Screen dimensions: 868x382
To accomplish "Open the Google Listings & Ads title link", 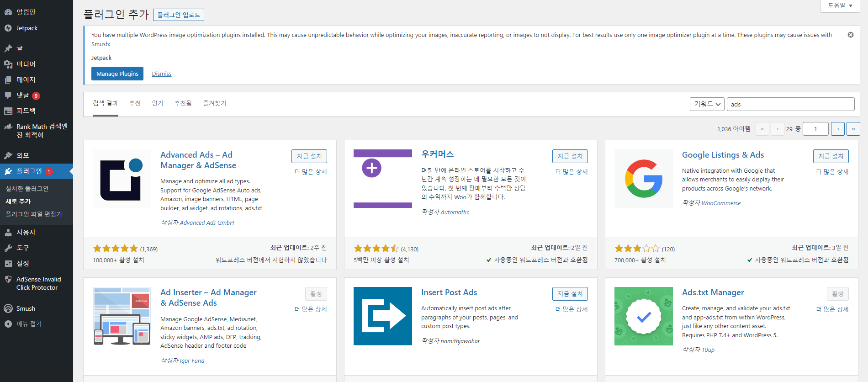I will [x=723, y=155].
